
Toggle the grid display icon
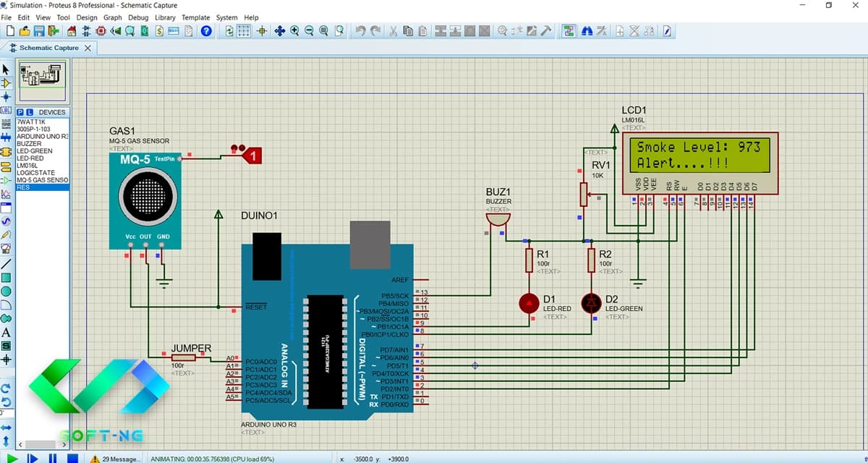tap(244, 31)
